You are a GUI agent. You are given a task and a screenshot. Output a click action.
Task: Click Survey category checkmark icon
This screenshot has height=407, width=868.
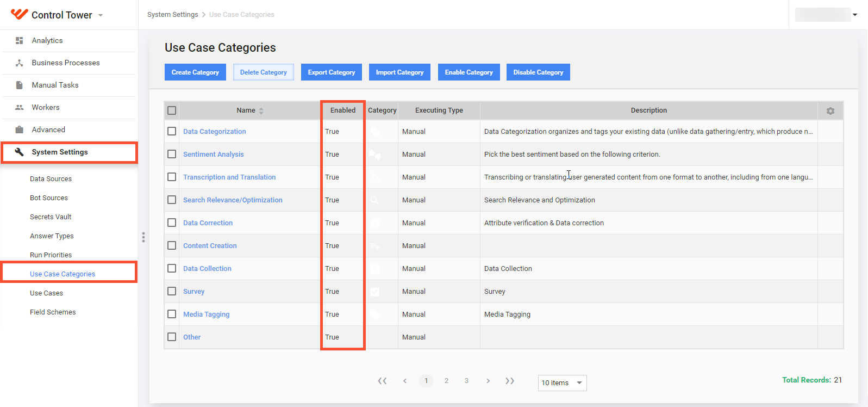tap(375, 292)
